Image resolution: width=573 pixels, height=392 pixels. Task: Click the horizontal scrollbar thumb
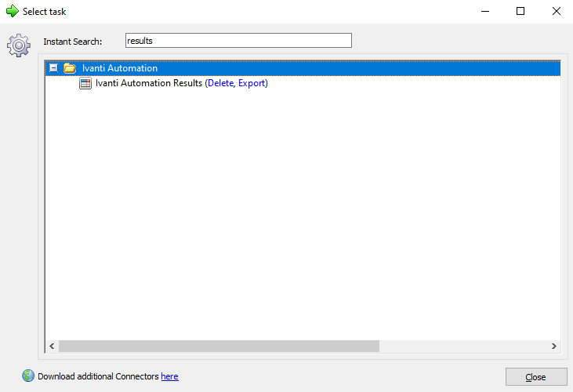pyautogui.click(x=219, y=346)
